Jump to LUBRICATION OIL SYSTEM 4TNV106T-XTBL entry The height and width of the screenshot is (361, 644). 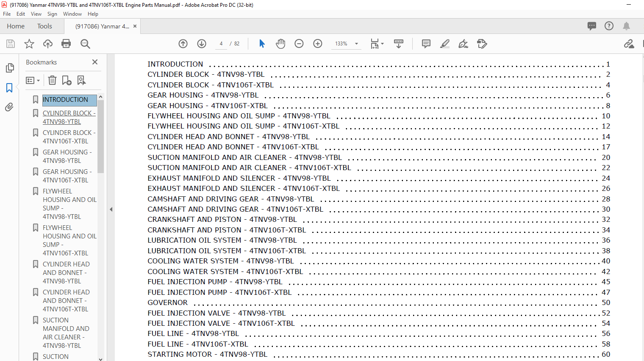pyautogui.click(x=227, y=251)
